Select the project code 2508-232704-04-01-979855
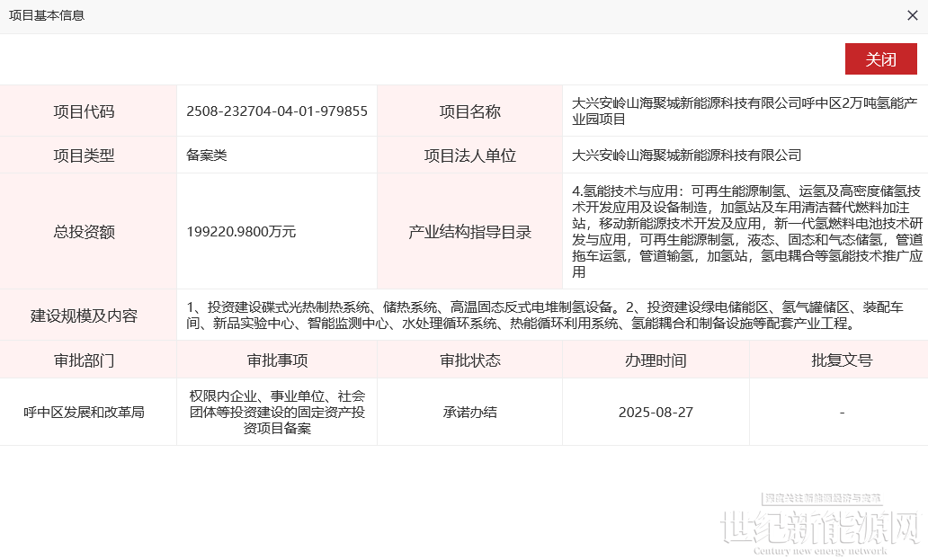The image size is (928, 560). [276, 111]
